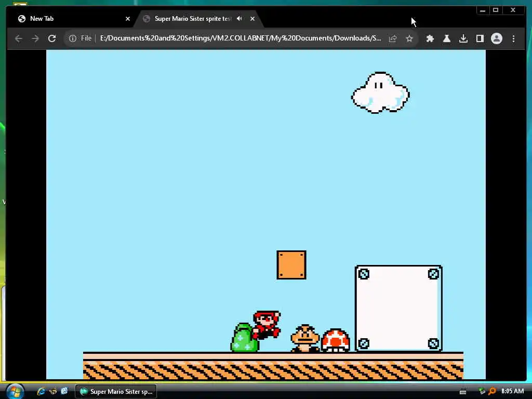Image resolution: width=532 pixels, height=399 pixels.
Task: Click the 8:05 AM clock
Action: [512, 391]
